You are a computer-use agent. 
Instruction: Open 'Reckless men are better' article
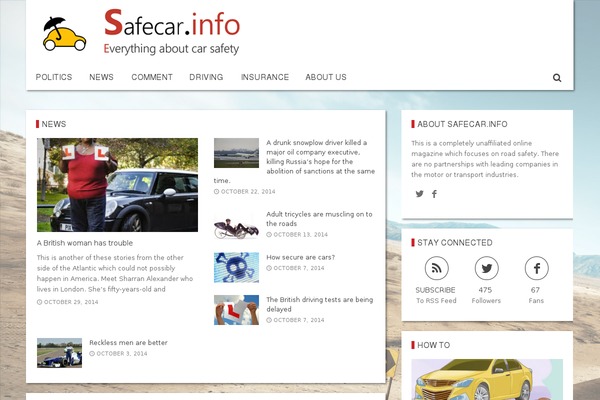point(128,343)
